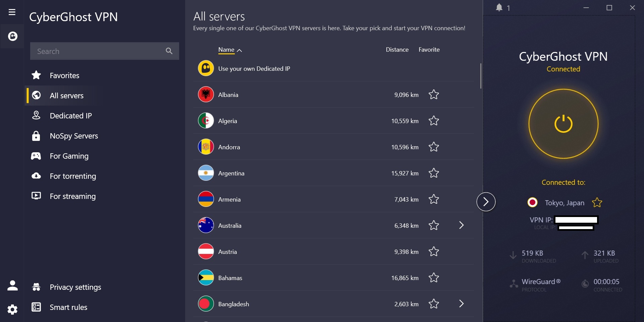Expand Bangladesh server list chevron
This screenshot has width=644, height=322.
pyautogui.click(x=461, y=304)
